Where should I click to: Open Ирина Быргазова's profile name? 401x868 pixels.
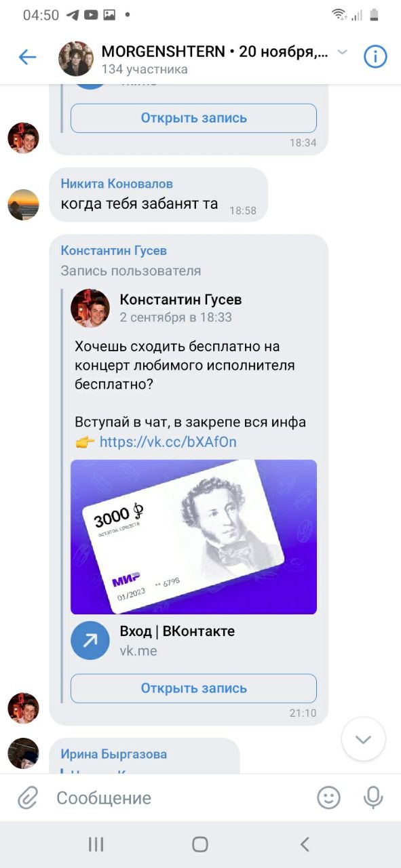[113, 754]
